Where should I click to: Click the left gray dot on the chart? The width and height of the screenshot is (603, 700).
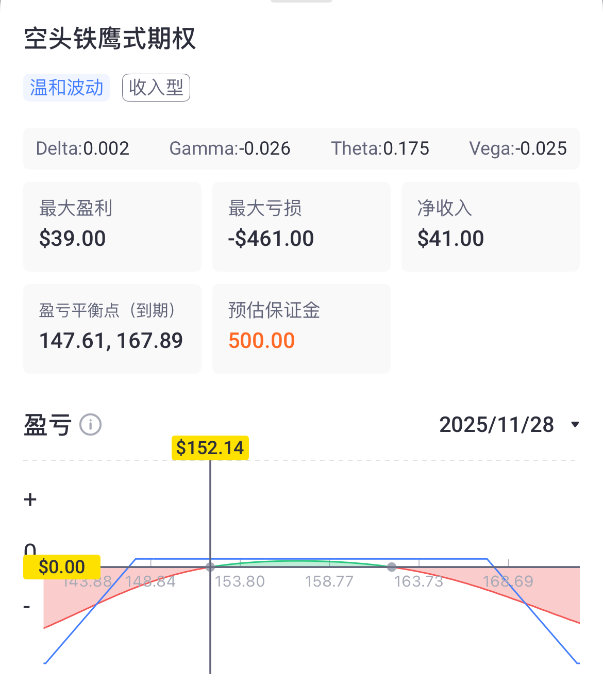pos(210,567)
